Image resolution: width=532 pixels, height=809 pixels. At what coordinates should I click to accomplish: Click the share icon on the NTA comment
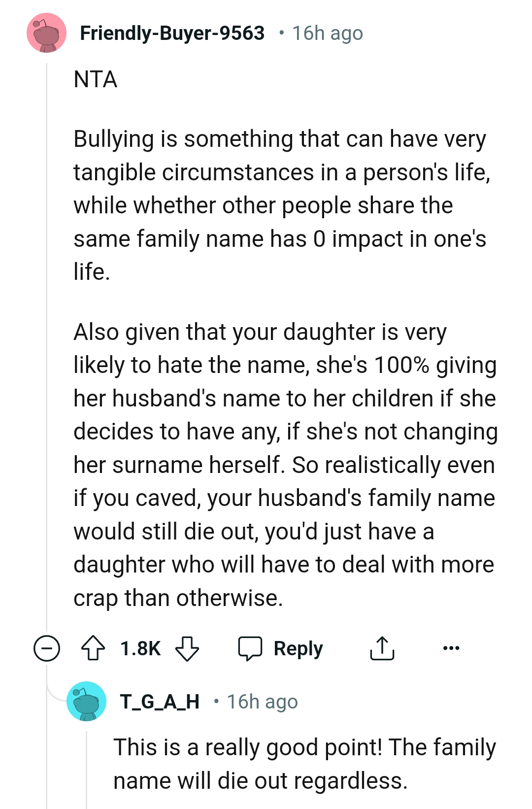click(x=382, y=648)
